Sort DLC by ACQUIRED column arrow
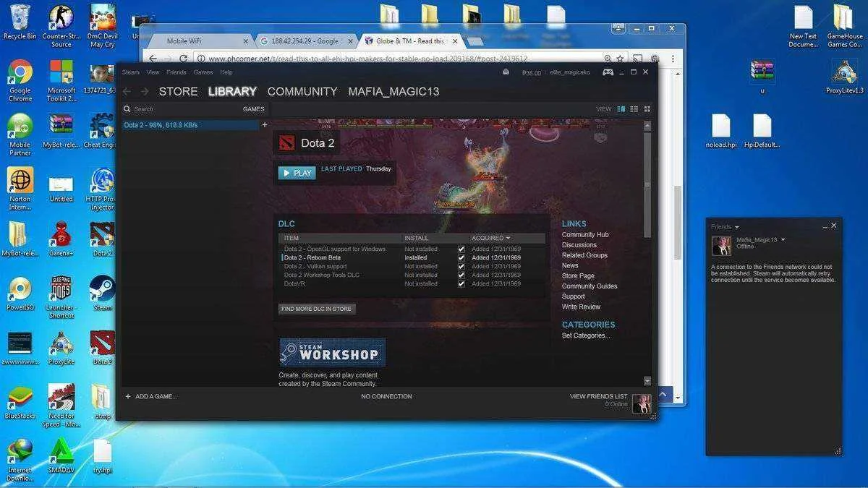The height and width of the screenshot is (488, 868). [509, 238]
